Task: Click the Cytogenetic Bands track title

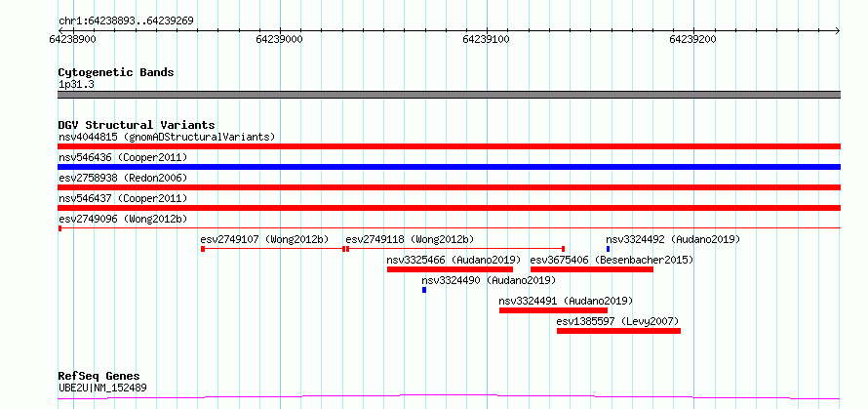Action: click(x=116, y=72)
